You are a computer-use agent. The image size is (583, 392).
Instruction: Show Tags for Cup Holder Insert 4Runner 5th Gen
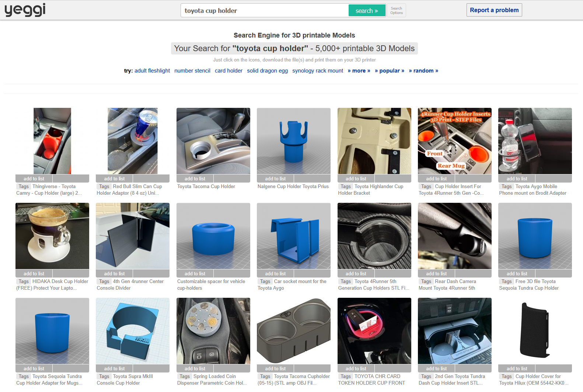coord(426,187)
